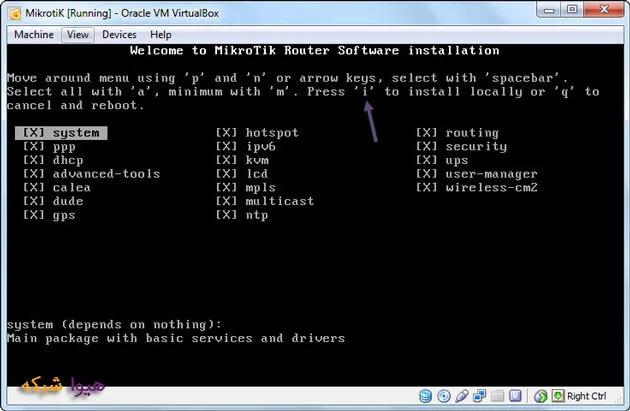Toggle the advanced-tools package checkbox
The height and width of the screenshot is (411, 630).
[33, 174]
